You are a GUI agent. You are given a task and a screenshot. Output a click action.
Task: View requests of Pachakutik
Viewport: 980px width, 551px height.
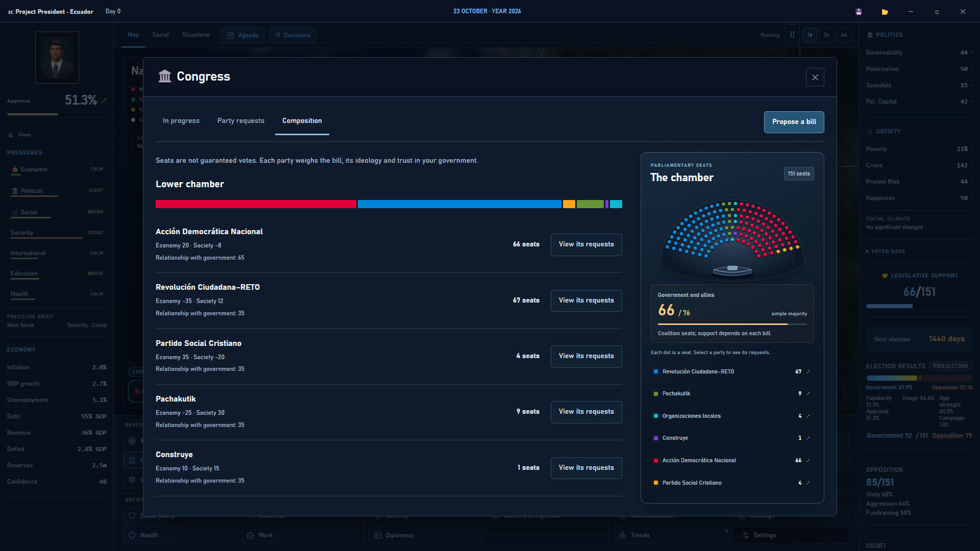tap(586, 412)
